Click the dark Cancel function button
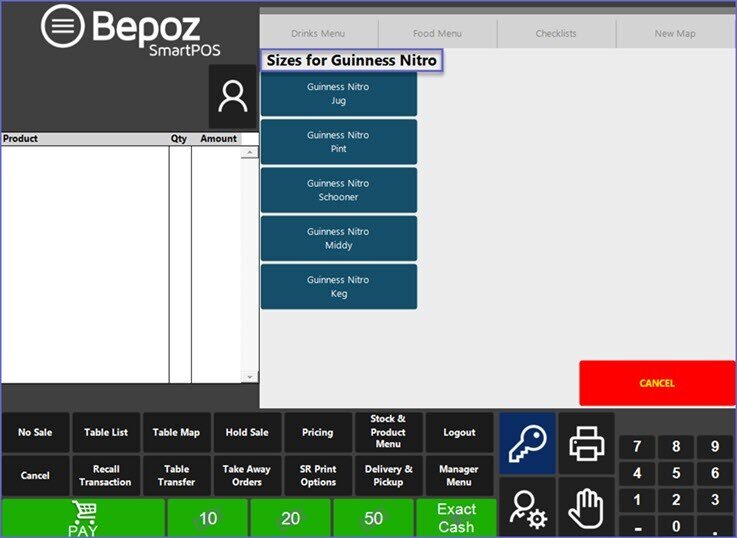Viewport: 737px width, 538px height. 35,476
